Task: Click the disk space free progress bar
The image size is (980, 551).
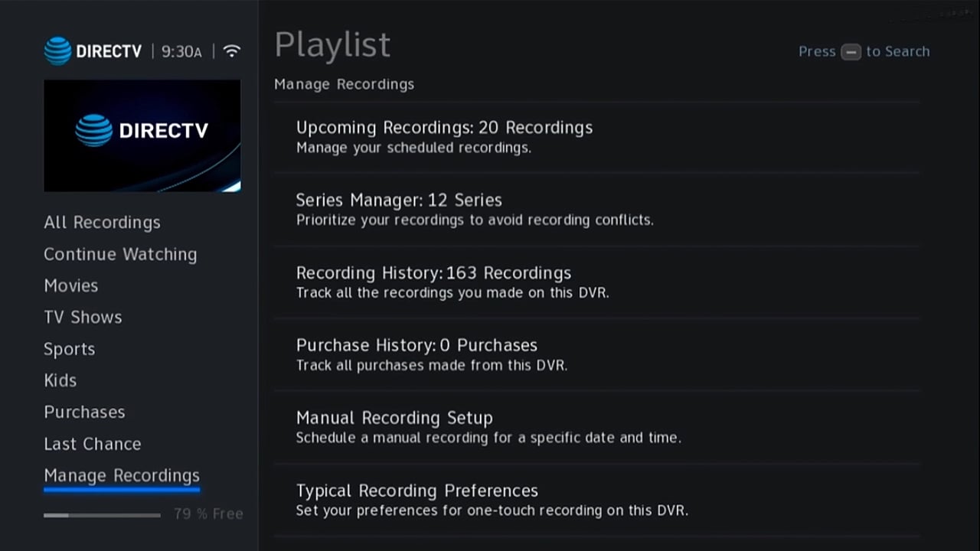Action: [102, 515]
